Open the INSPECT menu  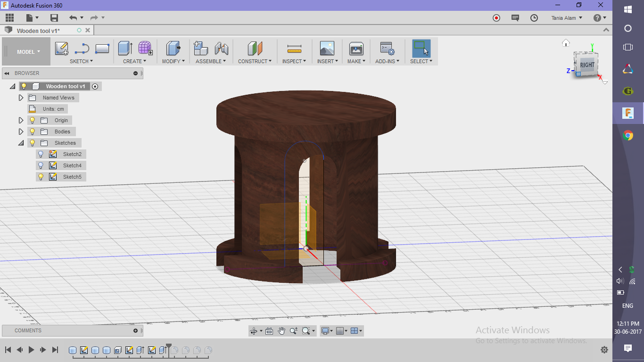294,61
